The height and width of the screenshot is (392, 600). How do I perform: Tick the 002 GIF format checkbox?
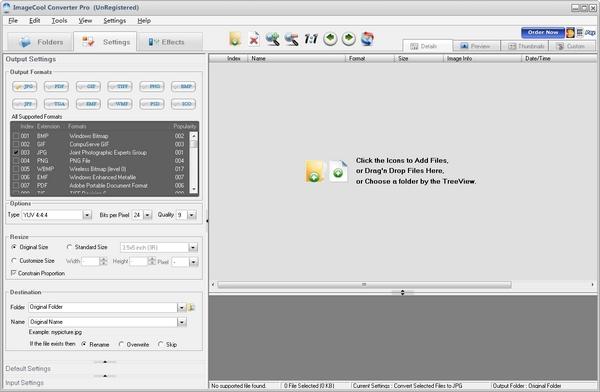coord(16,144)
